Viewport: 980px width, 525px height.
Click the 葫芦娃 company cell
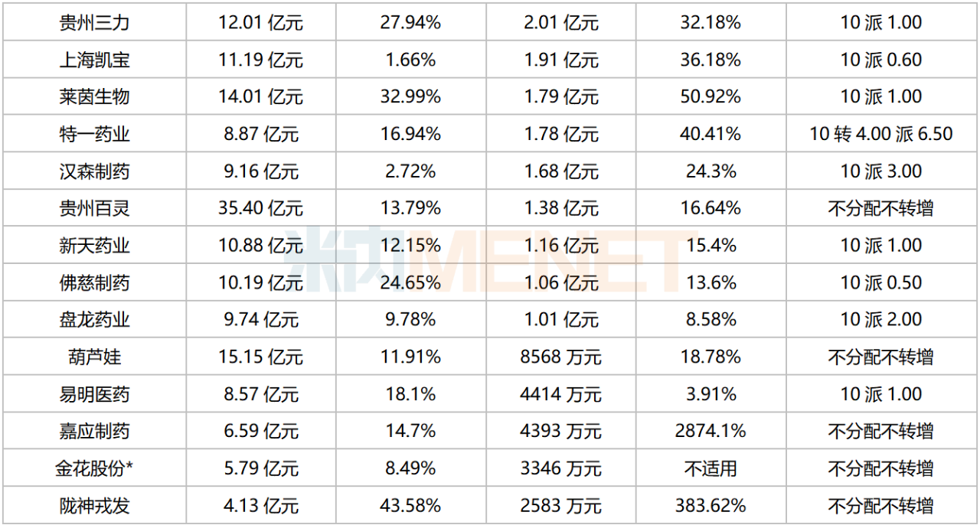(94, 357)
